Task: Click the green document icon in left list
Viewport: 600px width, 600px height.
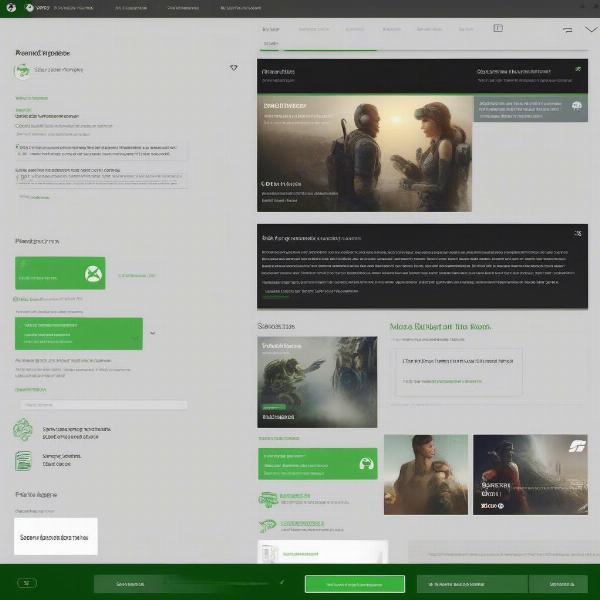Action: [x=23, y=461]
